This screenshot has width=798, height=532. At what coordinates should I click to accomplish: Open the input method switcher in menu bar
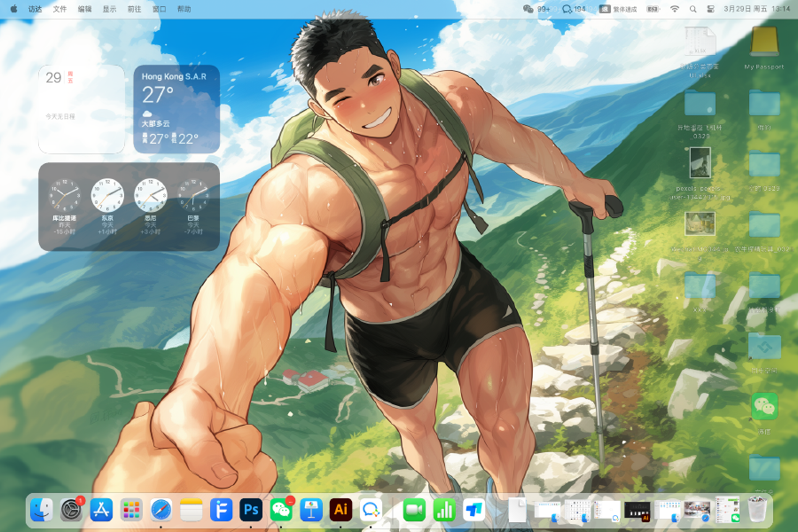pos(618,8)
